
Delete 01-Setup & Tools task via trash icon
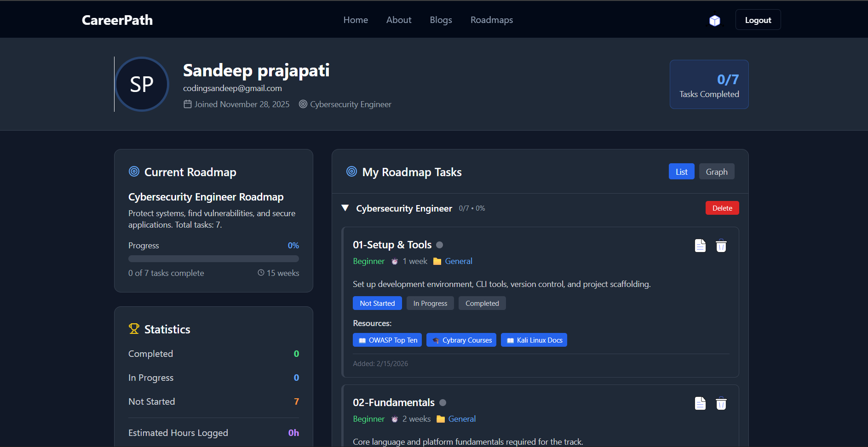(x=721, y=246)
